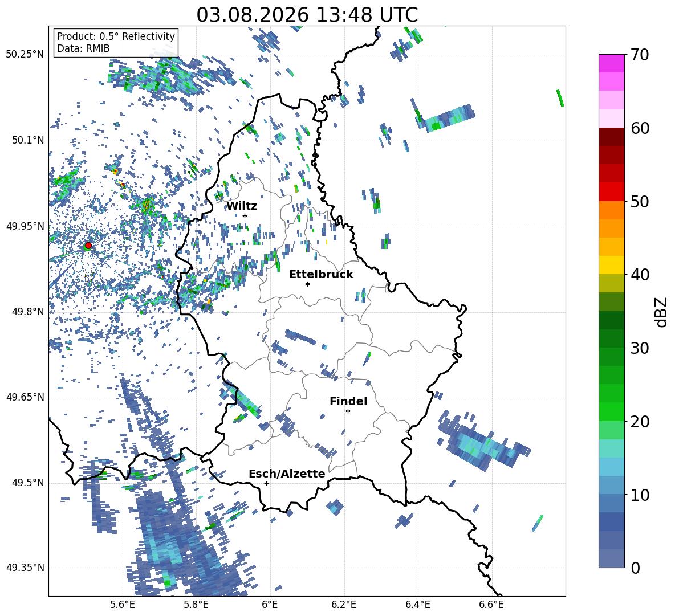Click the Product 0.5° Reflectivity info box
675x616 pixels.
116,42
